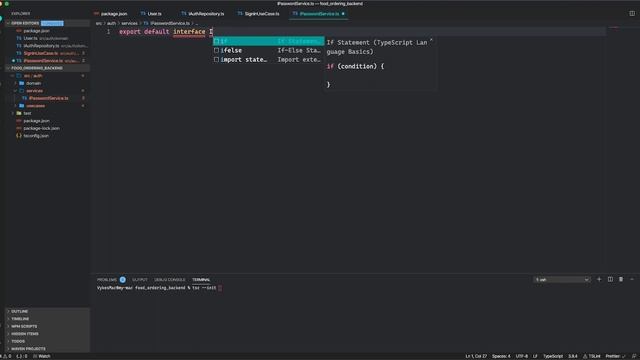Change the LF line ending setting
The width and height of the screenshot is (640, 360).
click(535, 356)
